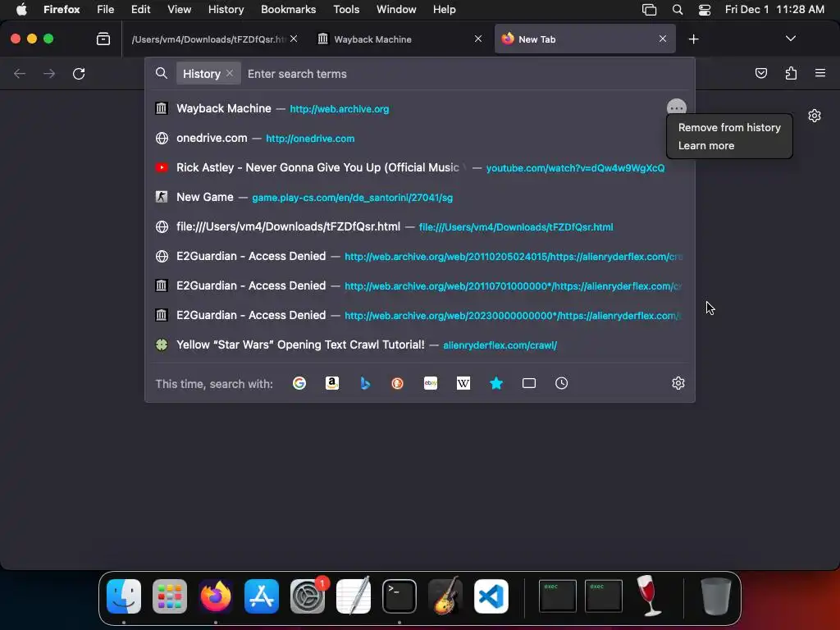
Task: Close the Wayback Machine tab
Action: (478, 39)
